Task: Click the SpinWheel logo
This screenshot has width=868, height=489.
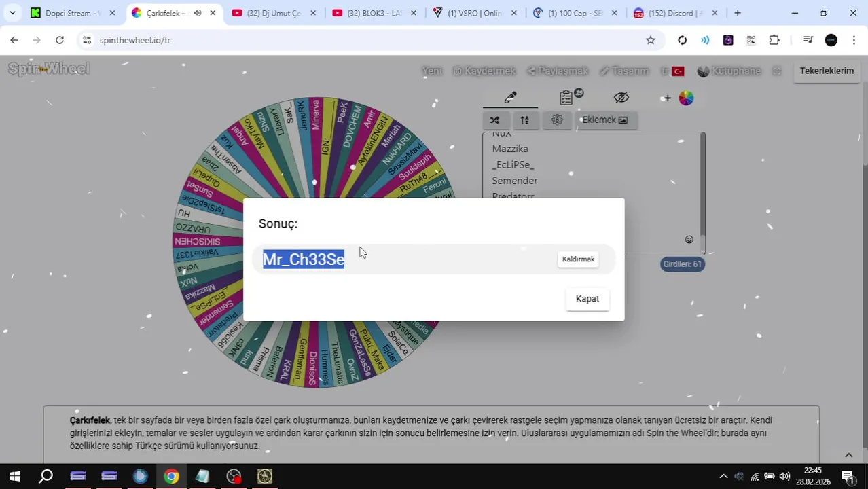Action: [x=48, y=69]
